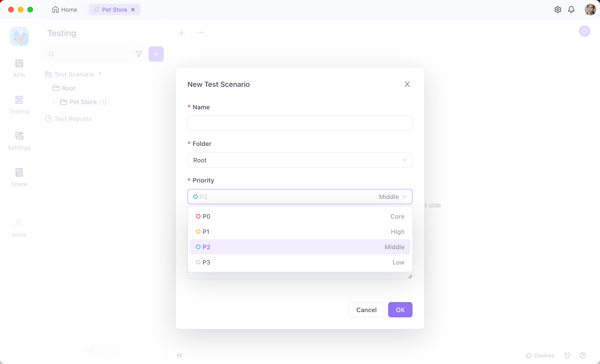Open the Folder dropdown selector
The height and width of the screenshot is (364, 600).
(x=300, y=160)
